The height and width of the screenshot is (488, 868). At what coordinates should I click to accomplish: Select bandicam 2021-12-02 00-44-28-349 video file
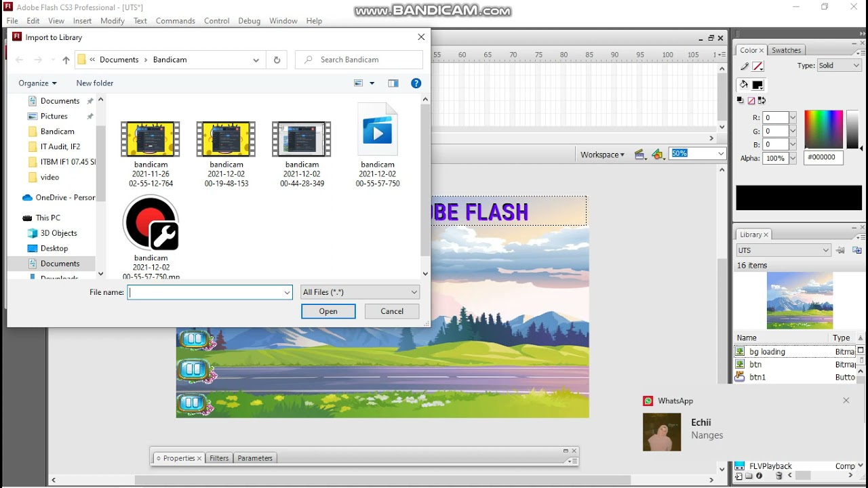[x=302, y=154]
